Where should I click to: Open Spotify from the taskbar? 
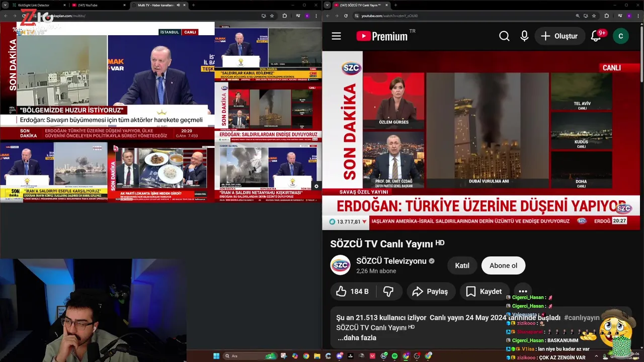(394, 356)
